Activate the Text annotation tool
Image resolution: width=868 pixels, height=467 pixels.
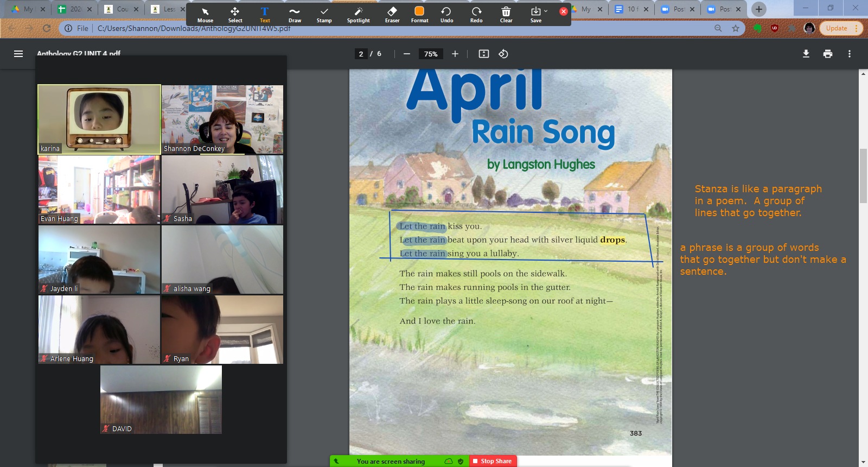(x=265, y=15)
